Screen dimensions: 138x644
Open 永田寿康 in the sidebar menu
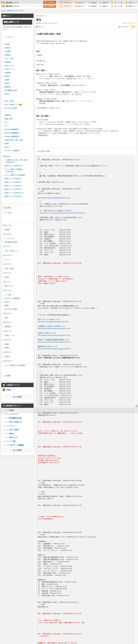tap(8, 73)
